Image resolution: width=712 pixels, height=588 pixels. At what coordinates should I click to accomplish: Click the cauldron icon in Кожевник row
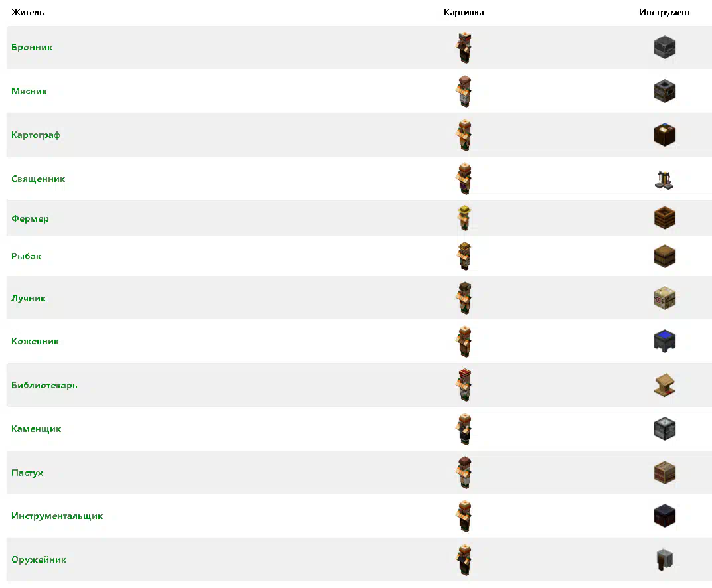[664, 341]
